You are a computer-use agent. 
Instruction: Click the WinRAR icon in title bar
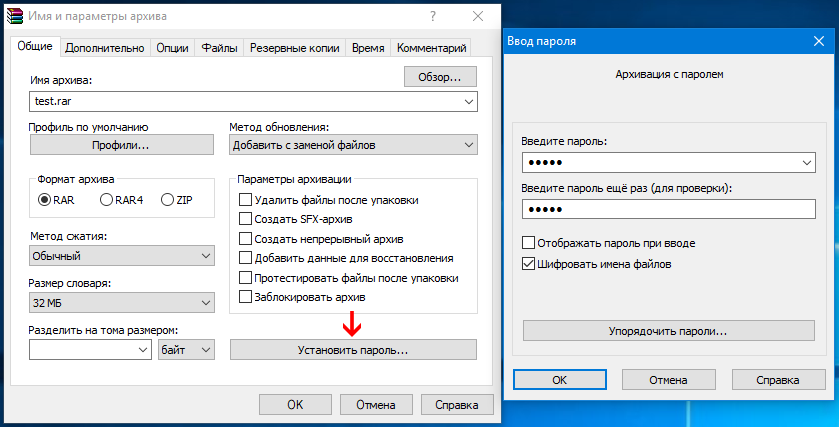click(x=14, y=16)
